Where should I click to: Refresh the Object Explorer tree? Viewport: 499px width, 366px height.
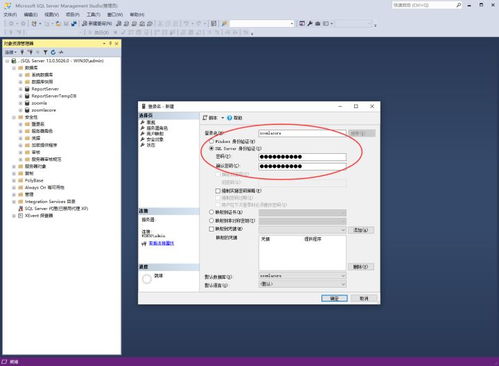click(x=53, y=52)
